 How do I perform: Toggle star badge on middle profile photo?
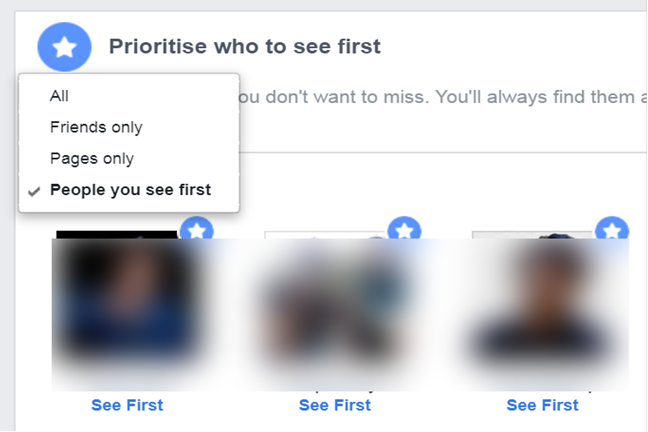pos(404,232)
